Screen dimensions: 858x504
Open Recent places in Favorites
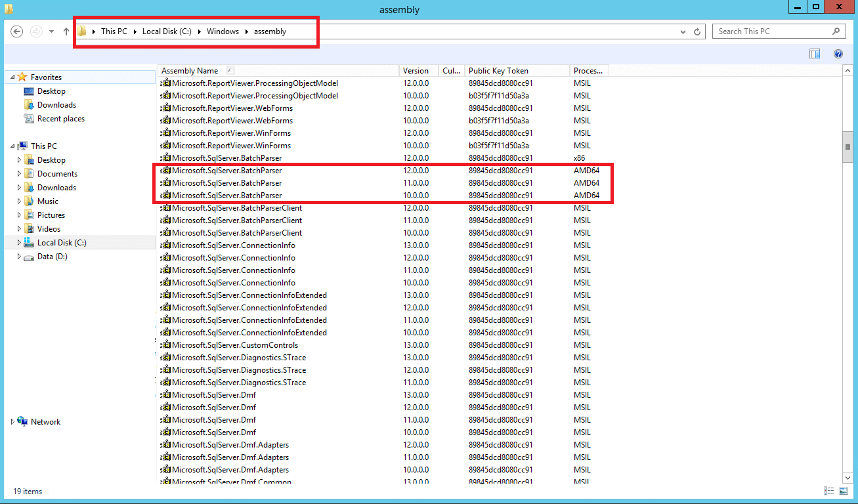(x=61, y=119)
